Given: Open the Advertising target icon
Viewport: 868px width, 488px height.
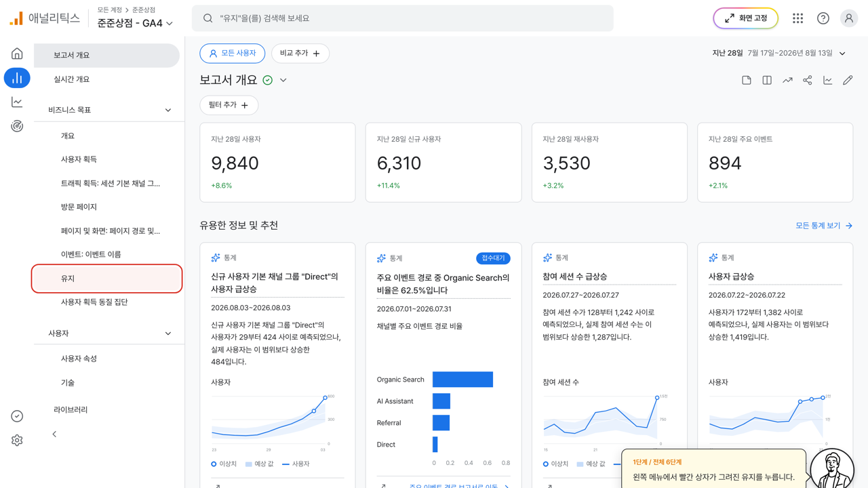Looking at the screenshot, I should (x=17, y=126).
